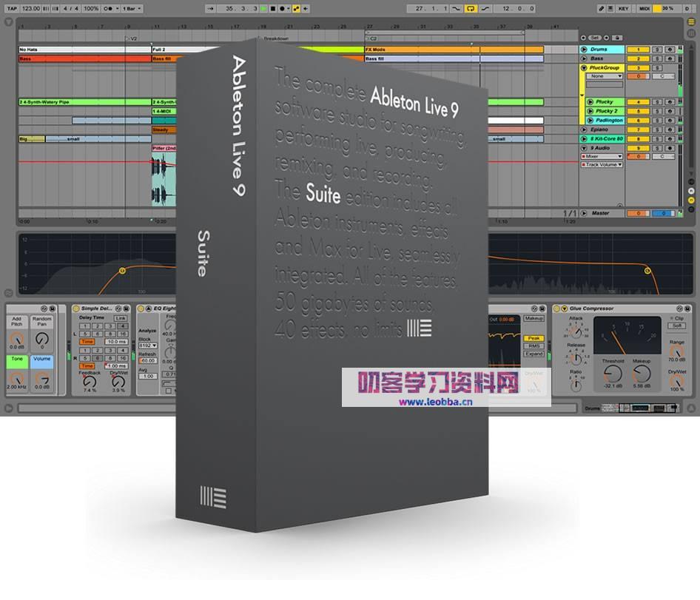Click the Stop button in transport
Viewport: 700px width, 600px height.
(x=273, y=8)
